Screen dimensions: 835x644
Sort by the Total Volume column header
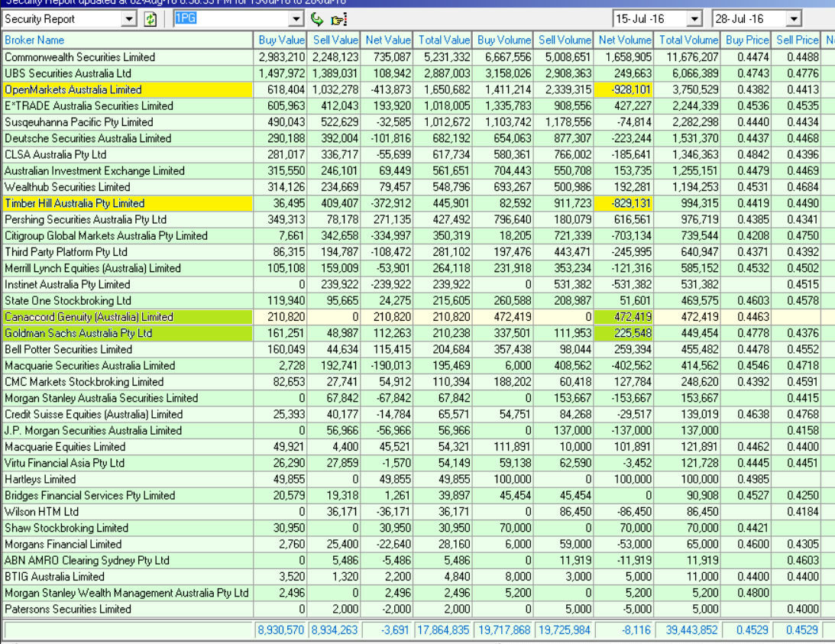click(688, 40)
